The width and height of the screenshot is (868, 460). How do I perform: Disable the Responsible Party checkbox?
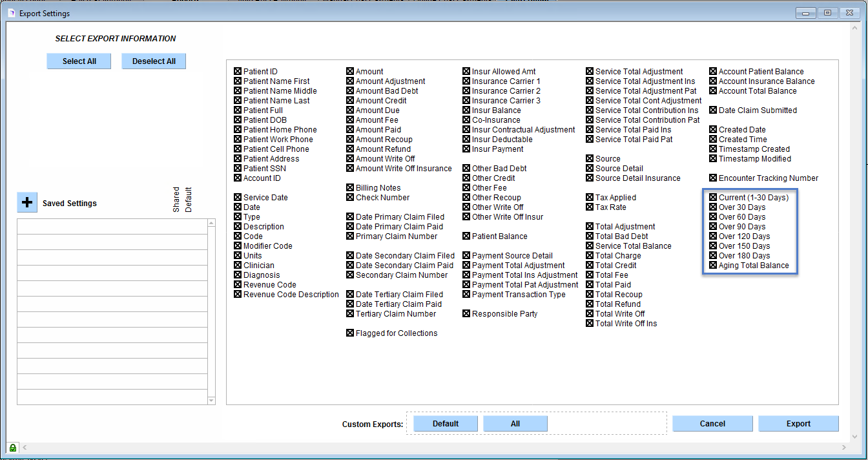(466, 314)
